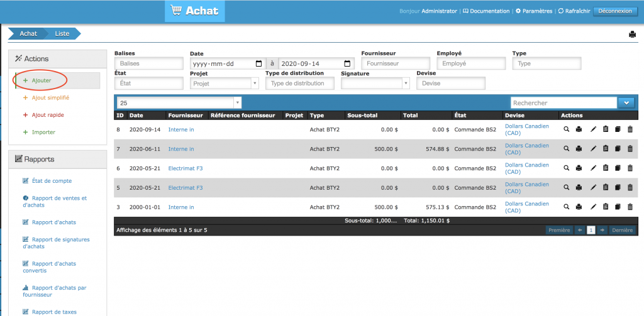Click the magnifier view icon for purchase ID 6
The height and width of the screenshot is (316, 644).
tap(566, 168)
